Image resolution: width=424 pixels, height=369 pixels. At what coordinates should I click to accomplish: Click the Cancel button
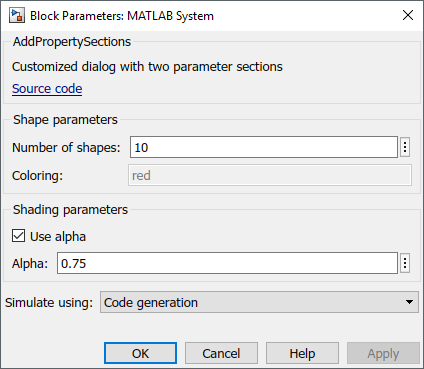221,353
